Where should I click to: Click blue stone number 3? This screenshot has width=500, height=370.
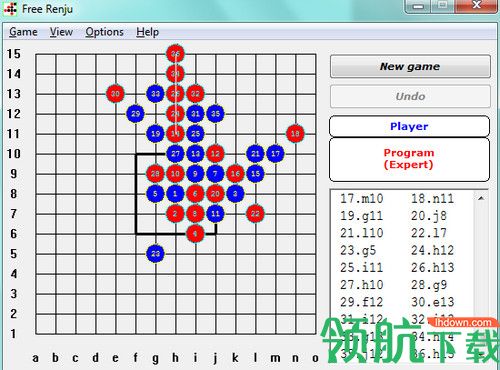235,194
